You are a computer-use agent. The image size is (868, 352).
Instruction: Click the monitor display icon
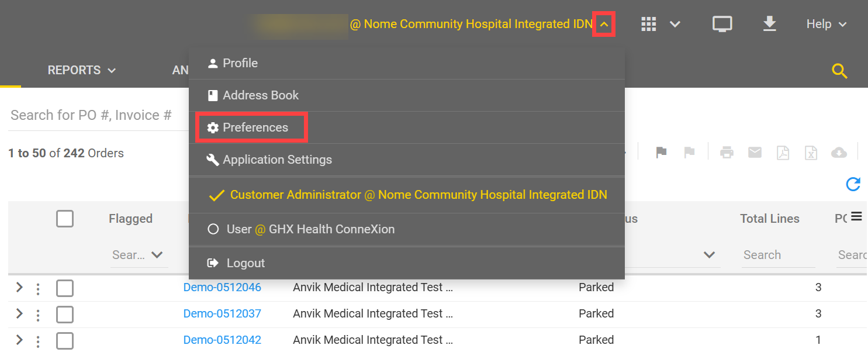[x=722, y=24]
